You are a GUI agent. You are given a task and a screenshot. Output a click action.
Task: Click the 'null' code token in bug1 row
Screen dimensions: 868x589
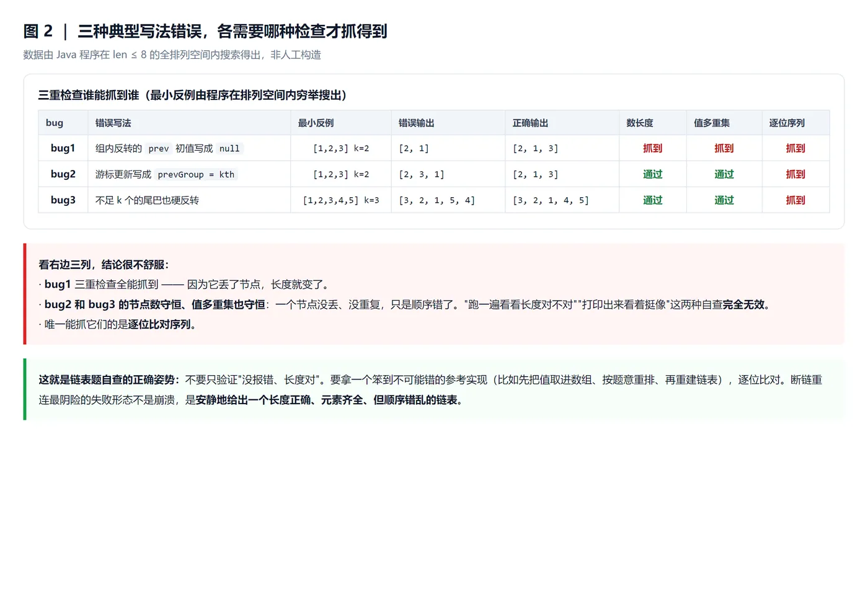(x=229, y=149)
